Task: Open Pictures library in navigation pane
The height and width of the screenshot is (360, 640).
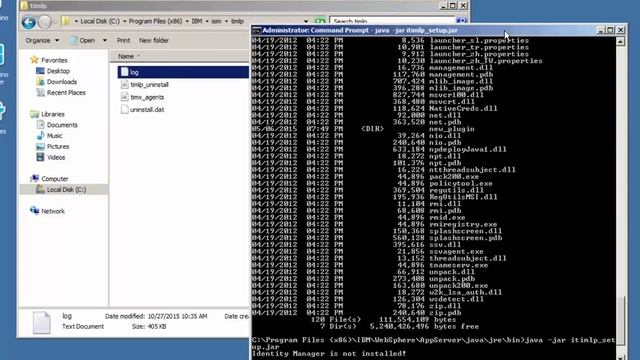Action: 58,147
